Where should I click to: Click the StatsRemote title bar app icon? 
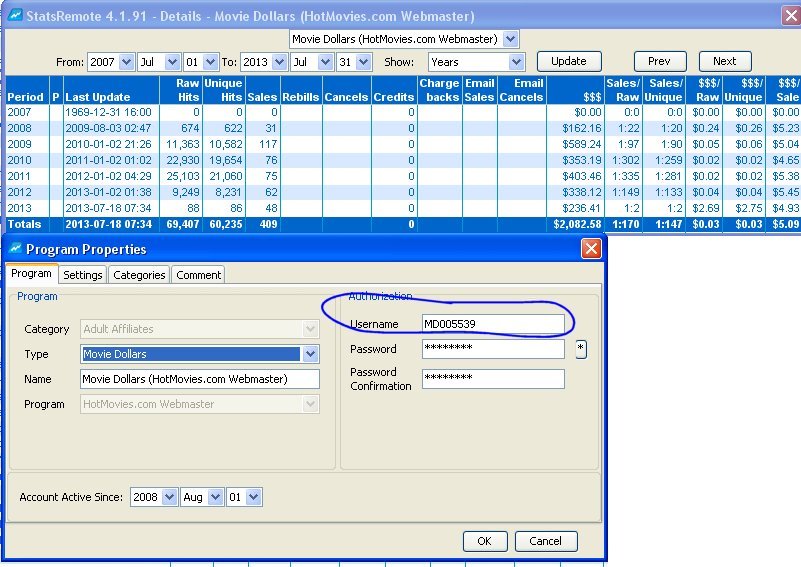coord(15,15)
